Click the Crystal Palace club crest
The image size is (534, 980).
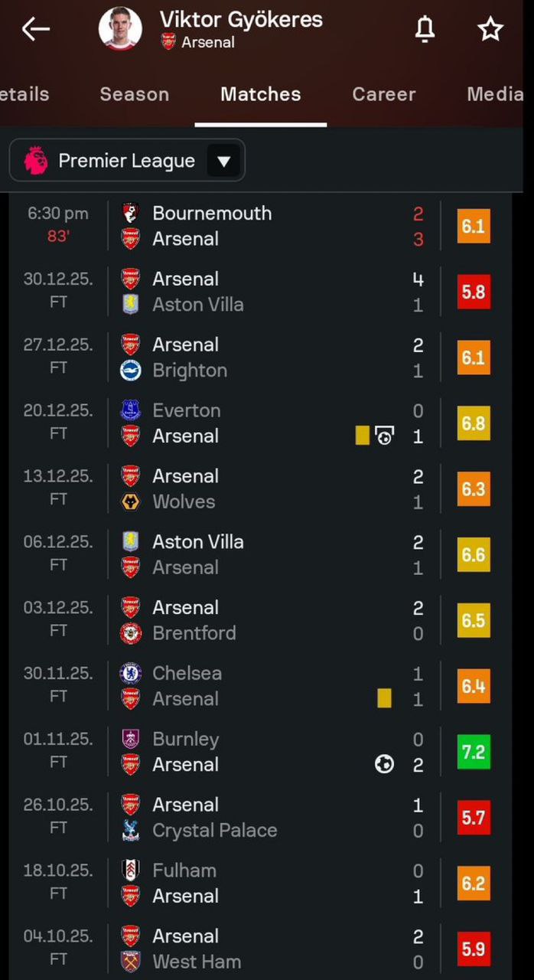pyautogui.click(x=131, y=830)
